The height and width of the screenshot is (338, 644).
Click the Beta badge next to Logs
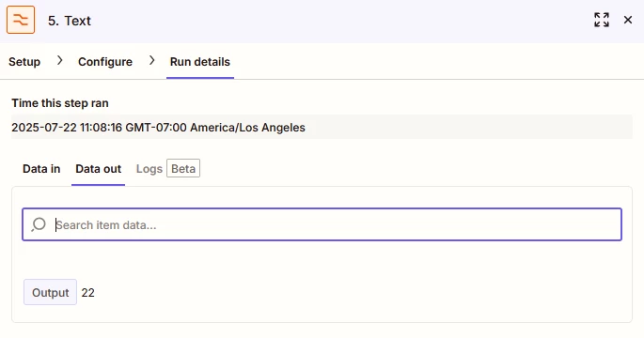point(183,169)
